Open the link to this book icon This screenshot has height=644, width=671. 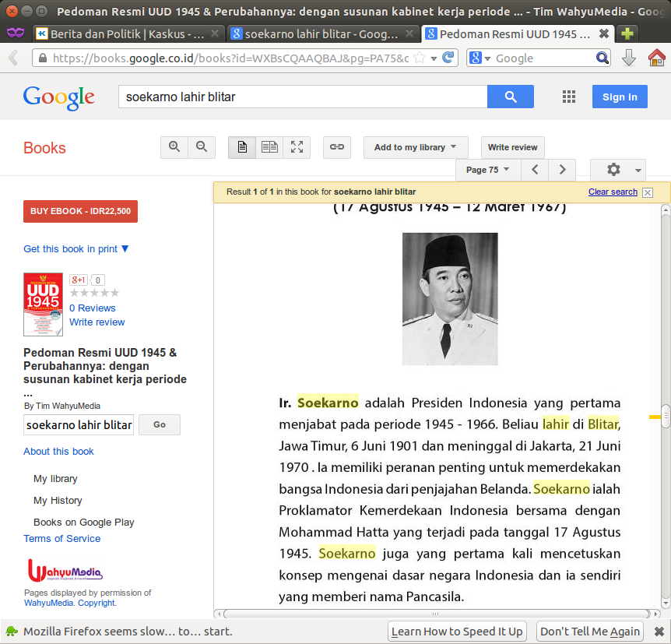[x=337, y=147]
